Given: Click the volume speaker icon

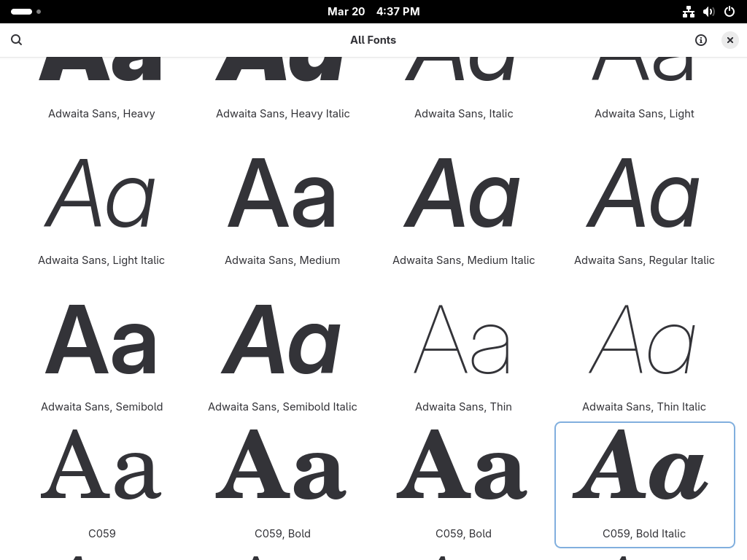Looking at the screenshot, I should click(x=709, y=12).
